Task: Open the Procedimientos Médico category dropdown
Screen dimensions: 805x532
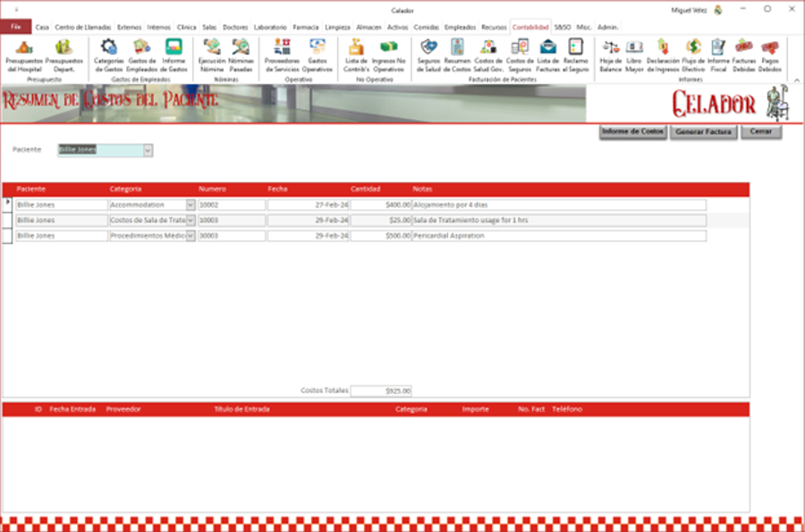Action: coord(192,236)
